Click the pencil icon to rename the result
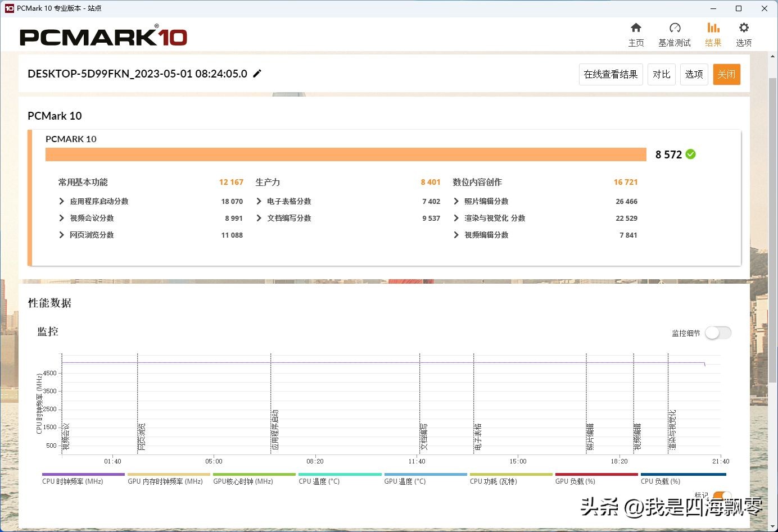The height and width of the screenshot is (532, 778). click(x=257, y=73)
